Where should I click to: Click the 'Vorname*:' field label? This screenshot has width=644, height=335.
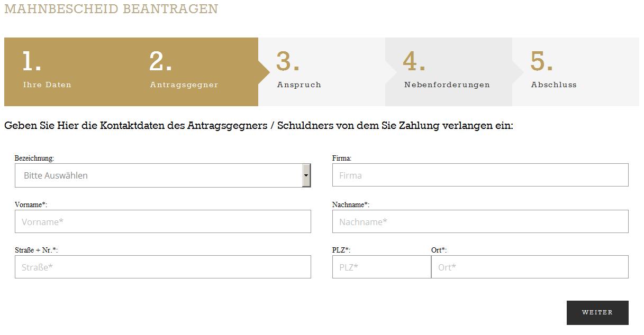pos(31,204)
